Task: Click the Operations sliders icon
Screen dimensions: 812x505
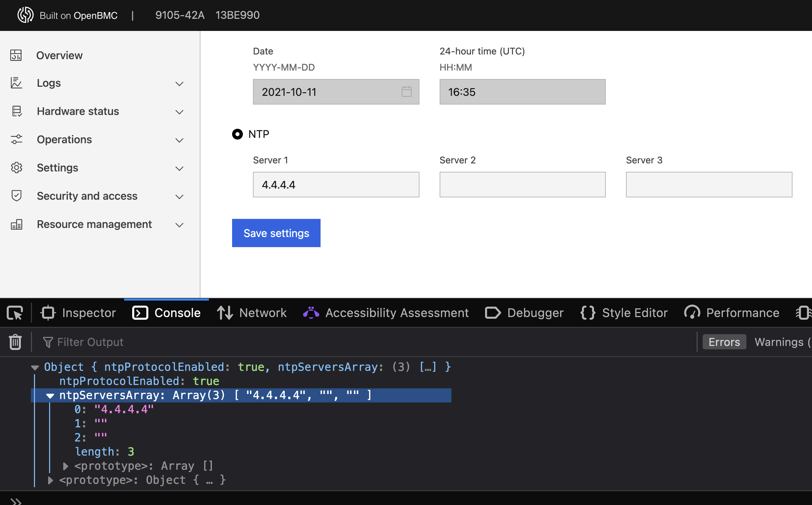Action: [16, 140]
